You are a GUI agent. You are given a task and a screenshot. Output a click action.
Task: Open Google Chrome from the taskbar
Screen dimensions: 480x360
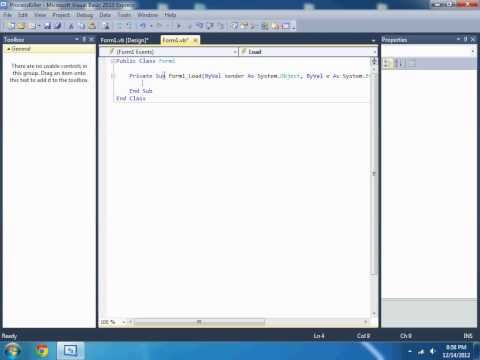42,351
